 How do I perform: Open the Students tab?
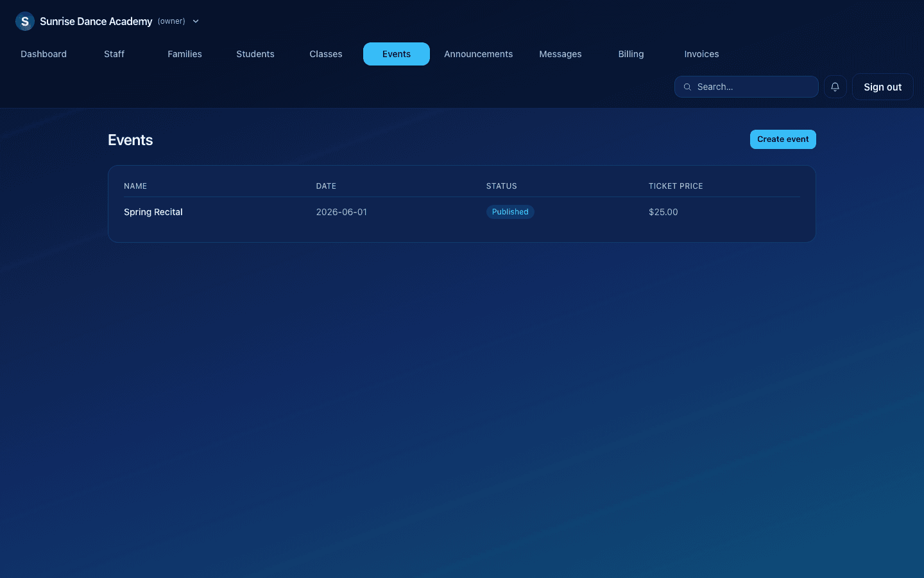pyautogui.click(x=255, y=54)
